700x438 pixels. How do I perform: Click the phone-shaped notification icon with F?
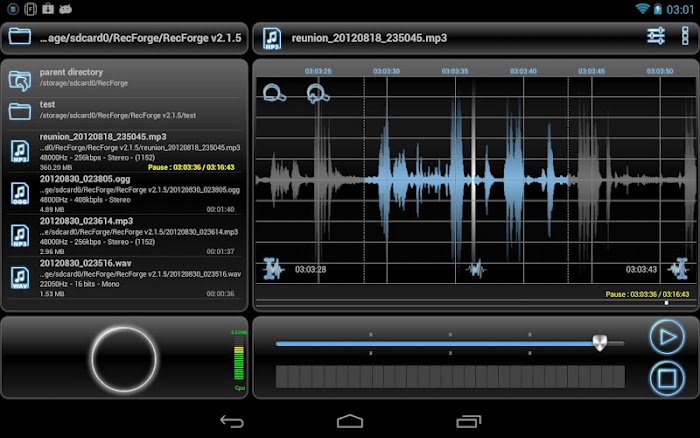point(30,8)
